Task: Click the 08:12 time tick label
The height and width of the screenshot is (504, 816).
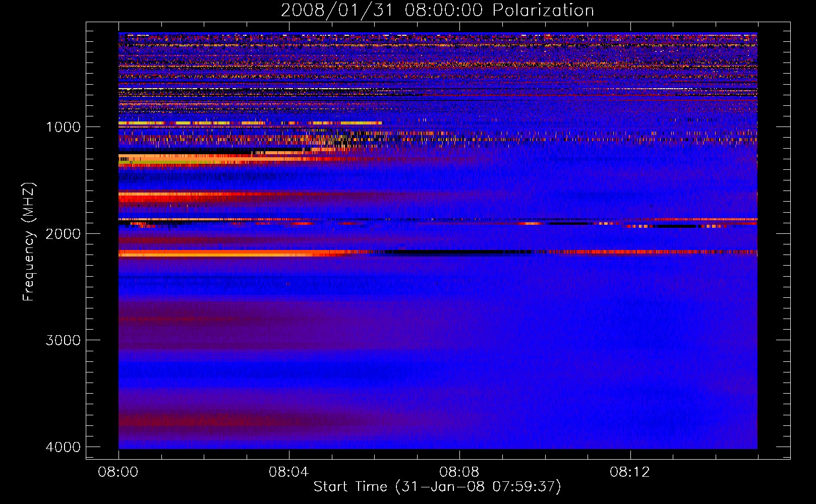Action: tap(630, 472)
